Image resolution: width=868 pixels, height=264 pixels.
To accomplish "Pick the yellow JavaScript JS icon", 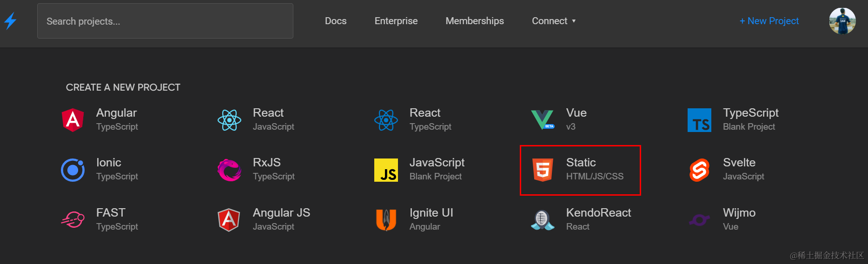I will (386, 170).
